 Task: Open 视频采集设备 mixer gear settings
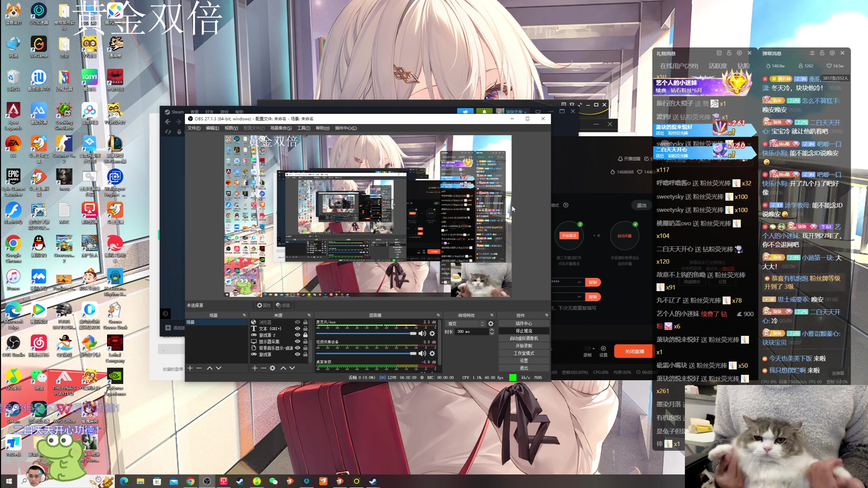(432, 353)
